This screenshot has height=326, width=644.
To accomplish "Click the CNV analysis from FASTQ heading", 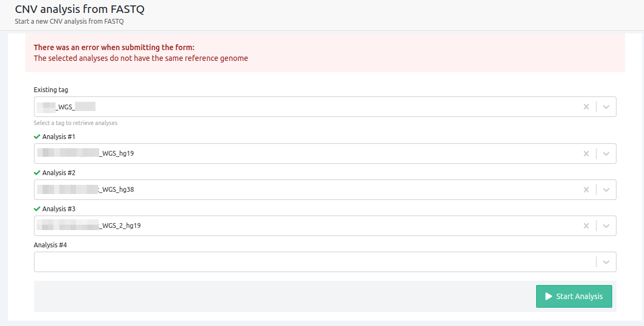I will tap(80, 9).
